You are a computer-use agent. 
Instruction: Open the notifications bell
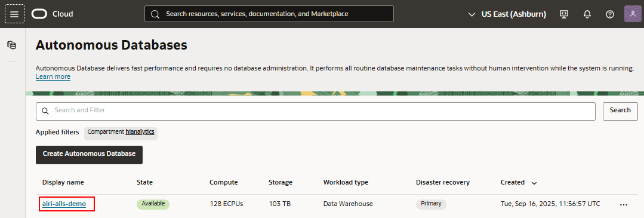pos(587,14)
